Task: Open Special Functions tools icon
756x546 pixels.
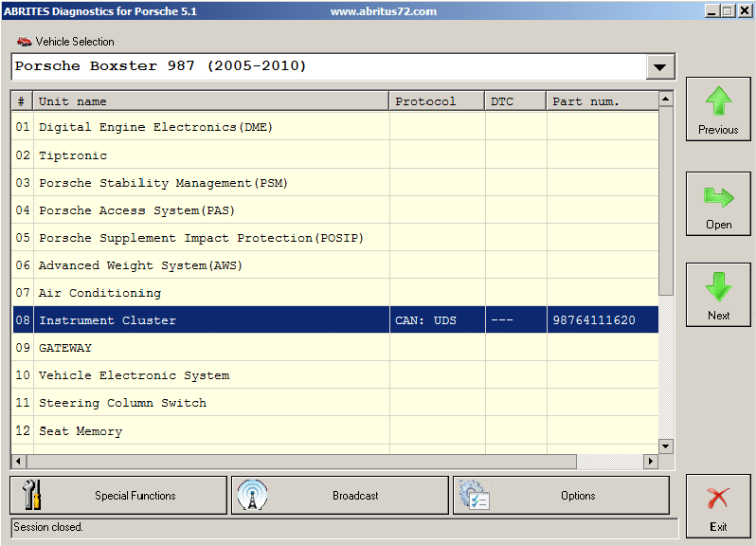Action: tap(32, 495)
